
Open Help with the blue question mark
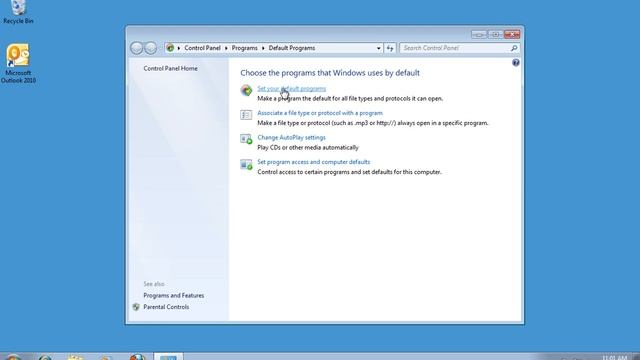(x=516, y=62)
